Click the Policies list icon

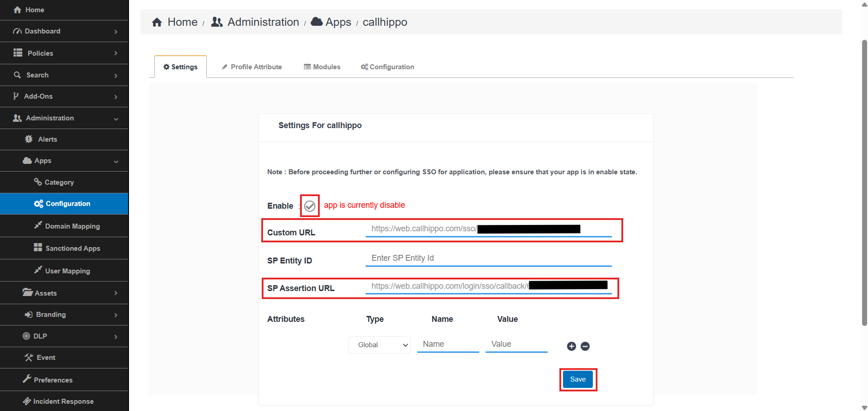click(x=18, y=53)
